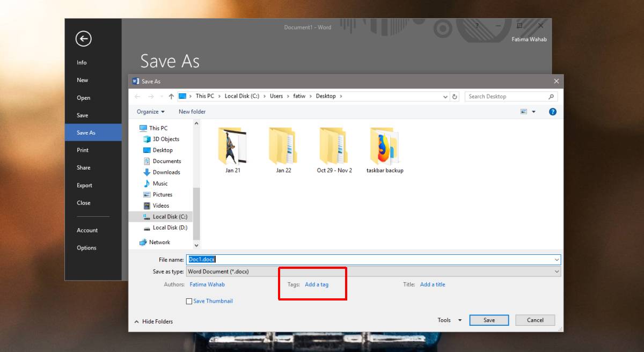Expand the address bar history dropdown
This screenshot has width=644, height=352.
445,97
